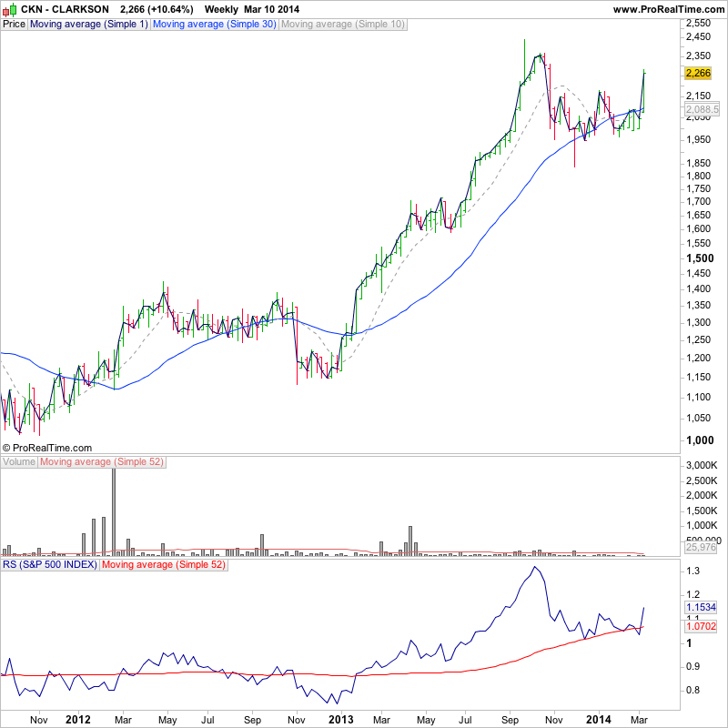The height and width of the screenshot is (728, 728).
Task: Click the 25,976 volume value tag
Action: coord(701,547)
